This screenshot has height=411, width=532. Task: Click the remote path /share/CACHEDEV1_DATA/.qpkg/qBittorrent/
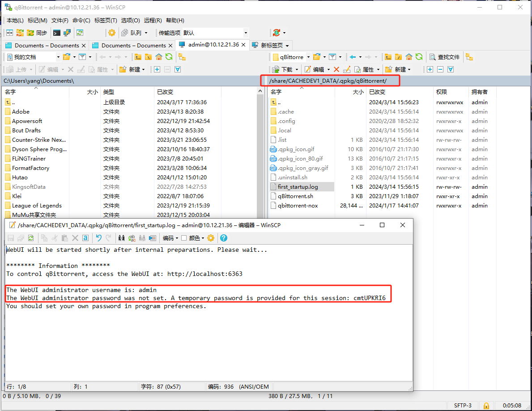(x=328, y=81)
